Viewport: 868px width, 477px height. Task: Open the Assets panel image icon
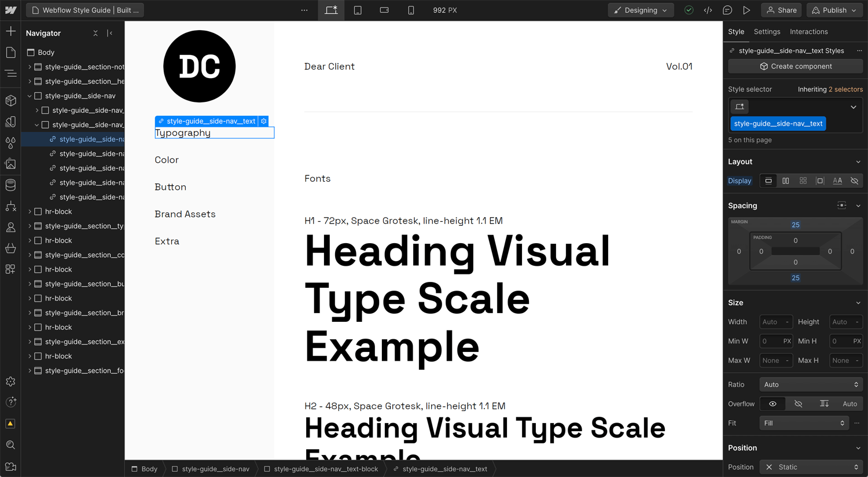[10, 164]
